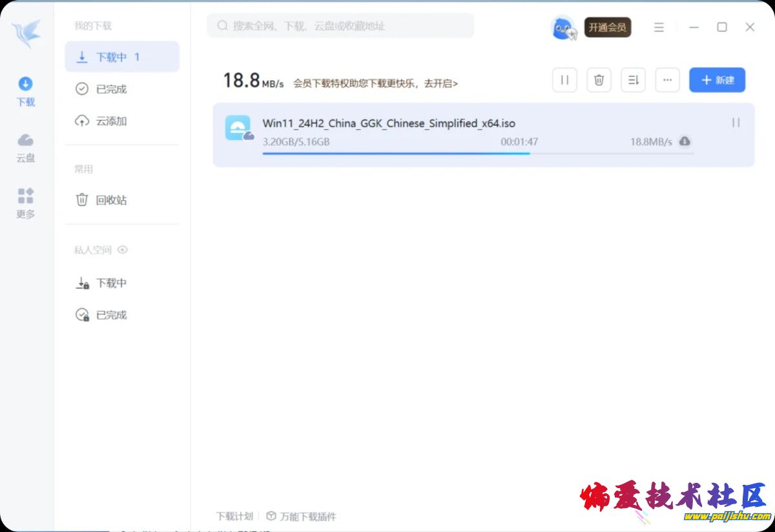Click the cloud acceleration icon beside speed
This screenshot has height=532, width=775.
[685, 141]
